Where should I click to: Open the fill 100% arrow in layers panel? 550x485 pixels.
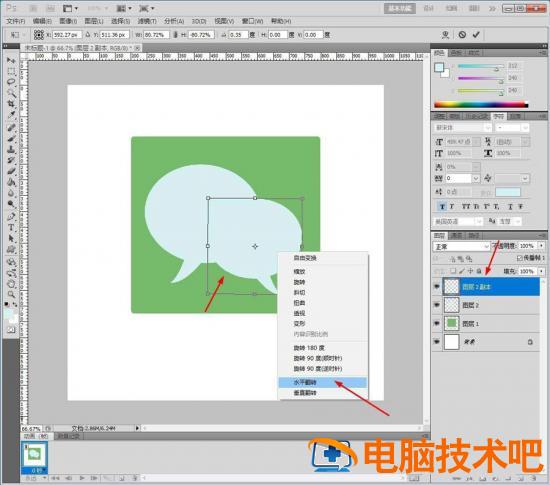[x=542, y=271]
